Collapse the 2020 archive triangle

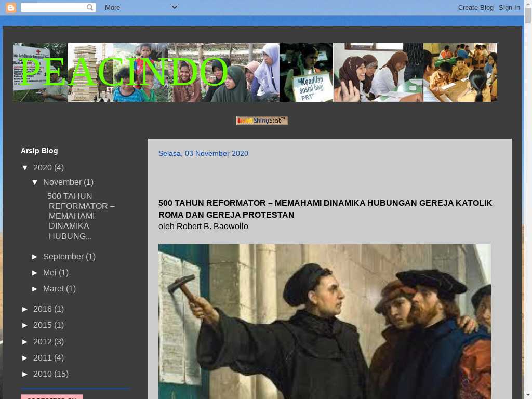(x=25, y=168)
